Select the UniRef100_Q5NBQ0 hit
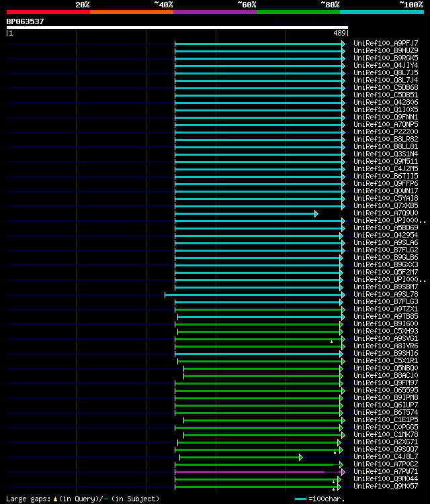Viewport: 430px width, 504px height. pos(386,368)
